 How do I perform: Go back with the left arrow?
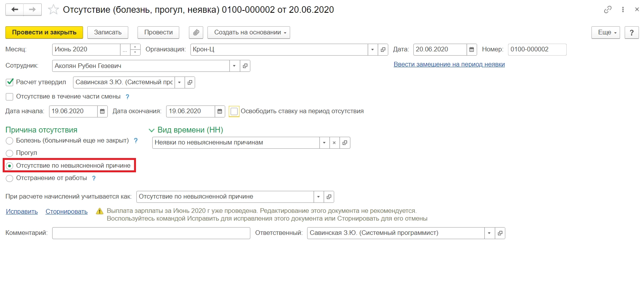tap(15, 10)
